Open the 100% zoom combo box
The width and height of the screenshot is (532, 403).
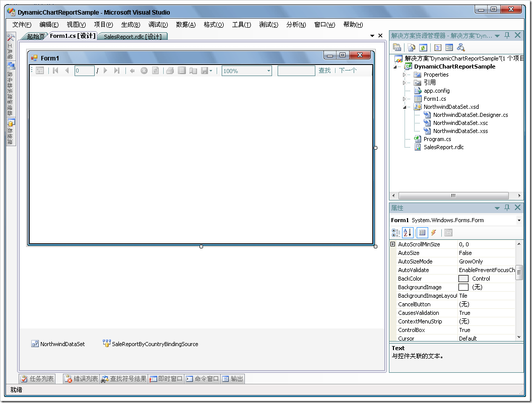247,71
